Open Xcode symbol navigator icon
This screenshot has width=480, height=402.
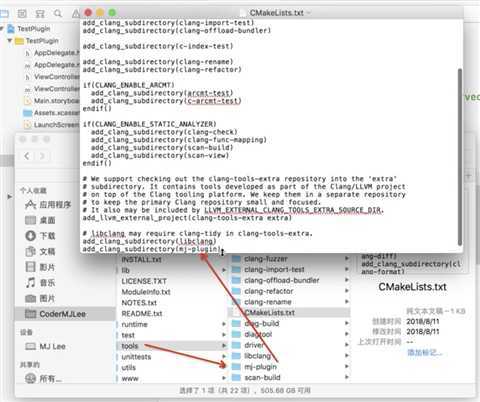pos(40,14)
